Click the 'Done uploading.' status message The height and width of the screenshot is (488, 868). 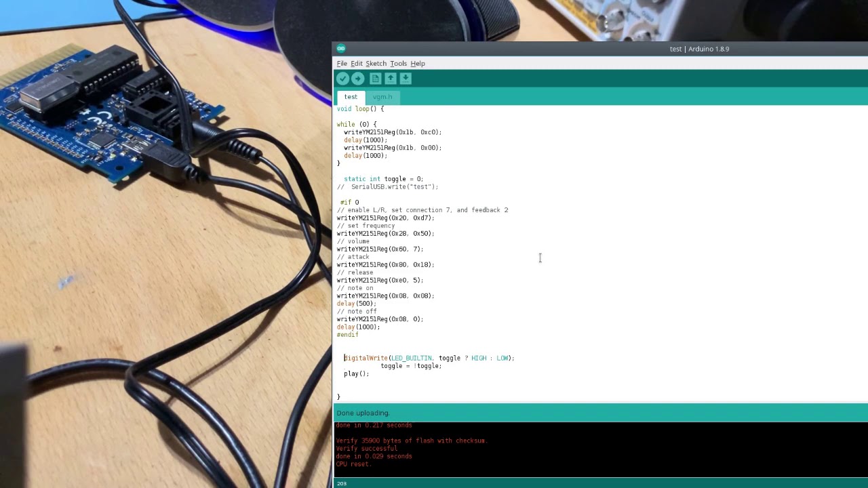tap(363, 413)
